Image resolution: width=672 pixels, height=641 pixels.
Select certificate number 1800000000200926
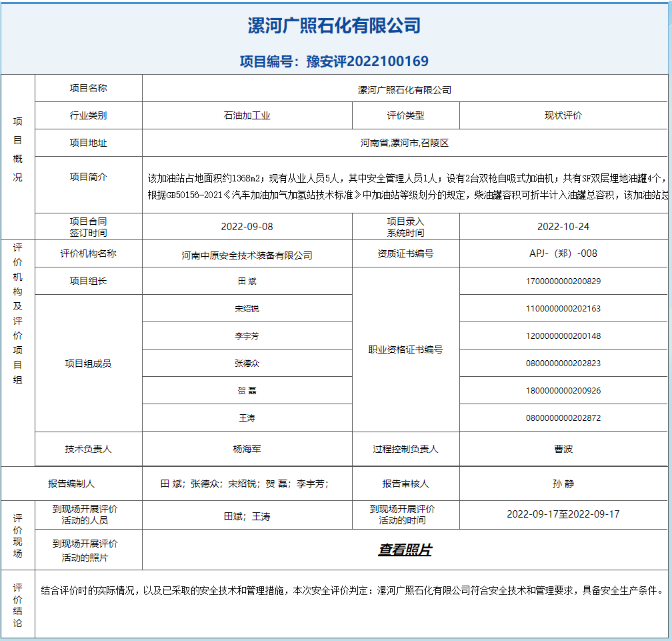[x=563, y=391]
